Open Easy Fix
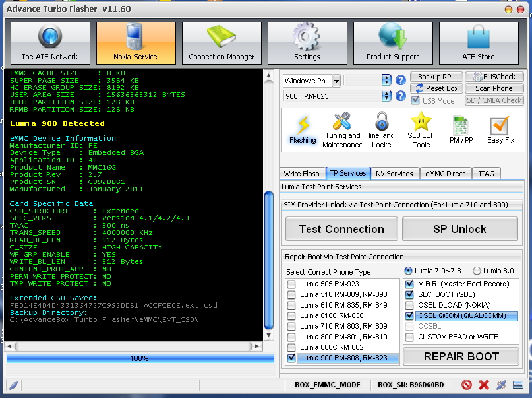This screenshot has width=532, height=398. [x=500, y=130]
